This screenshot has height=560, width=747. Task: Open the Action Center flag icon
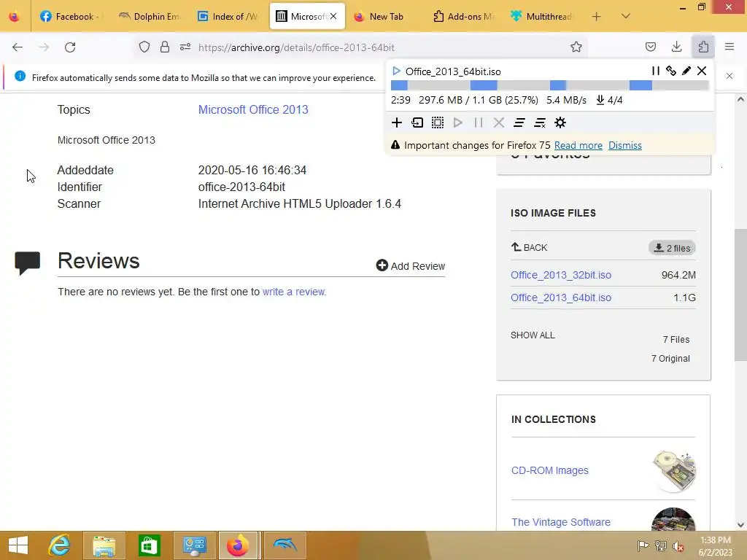pos(642,546)
